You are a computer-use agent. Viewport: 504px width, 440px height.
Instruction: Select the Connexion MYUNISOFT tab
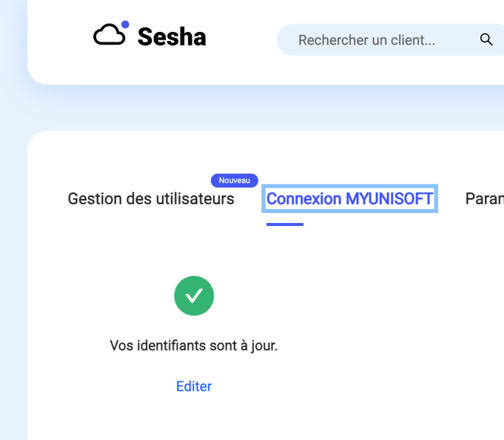349,199
